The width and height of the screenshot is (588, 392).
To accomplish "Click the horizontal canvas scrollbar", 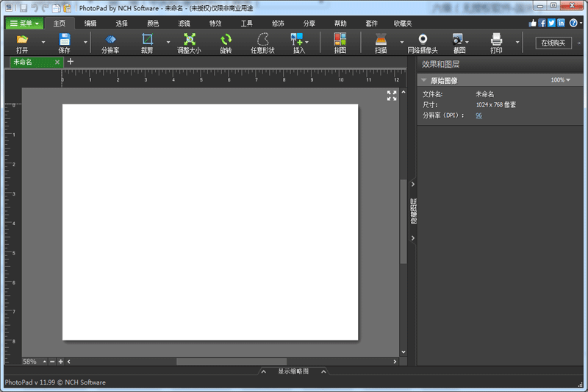I will click(x=231, y=361).
